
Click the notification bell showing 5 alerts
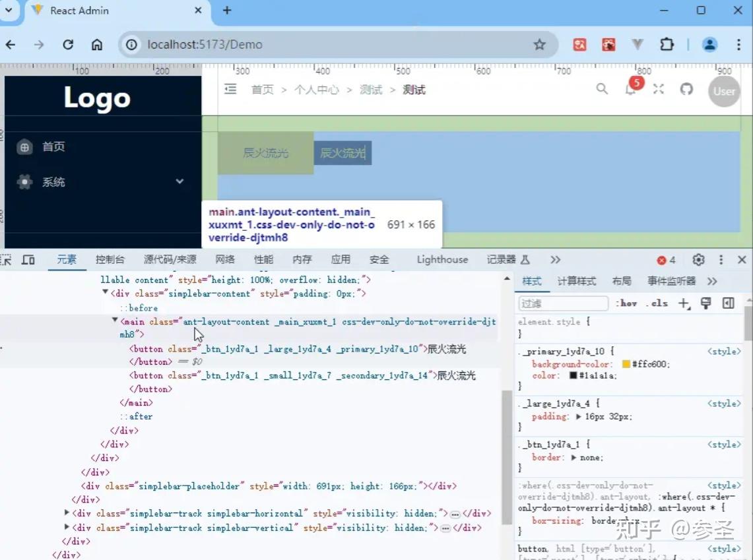click(x=632, y=92)
